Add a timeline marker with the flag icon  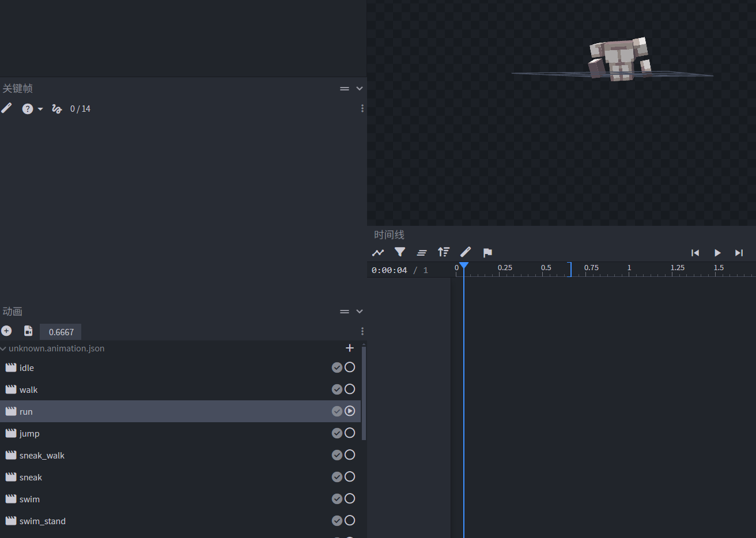[x=487, y=252]
